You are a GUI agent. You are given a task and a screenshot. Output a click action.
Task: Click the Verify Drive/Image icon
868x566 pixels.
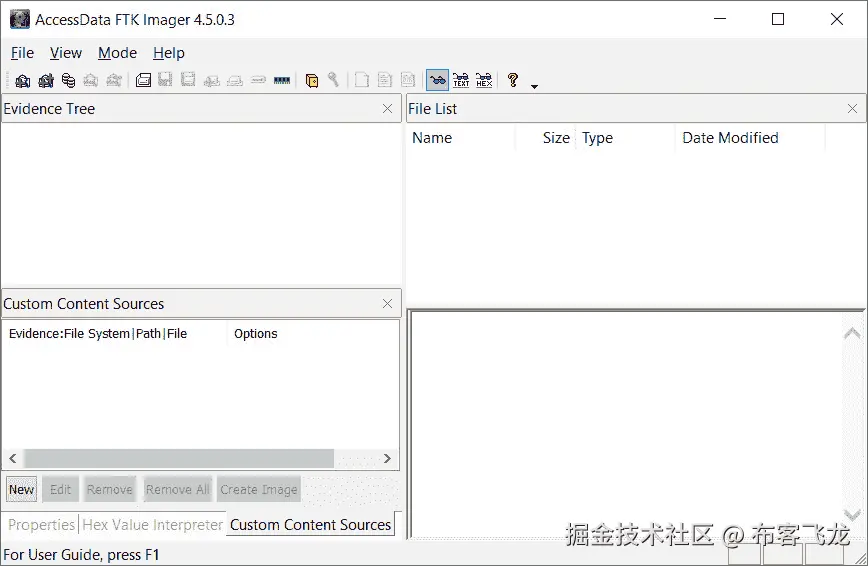258,80
